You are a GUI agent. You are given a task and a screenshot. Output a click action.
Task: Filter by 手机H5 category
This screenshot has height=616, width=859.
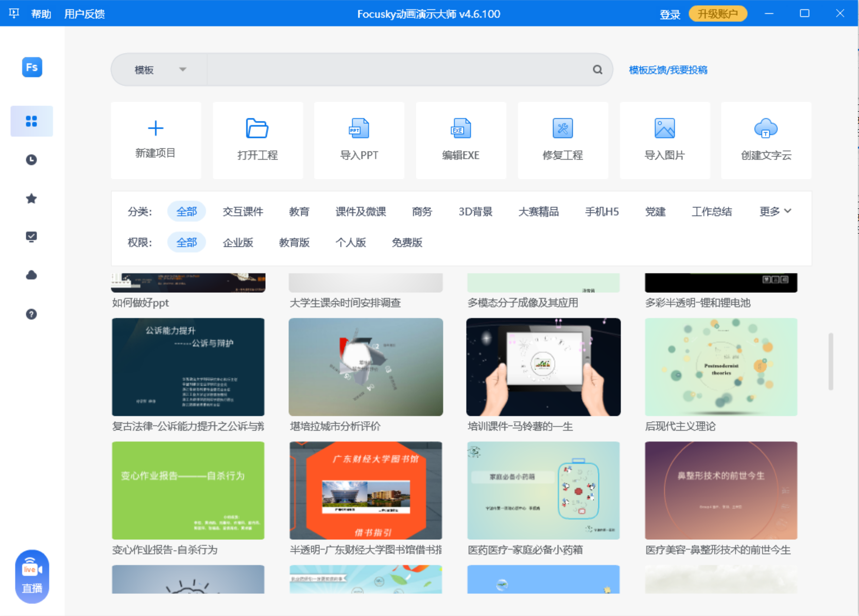[x=602, y=212]
